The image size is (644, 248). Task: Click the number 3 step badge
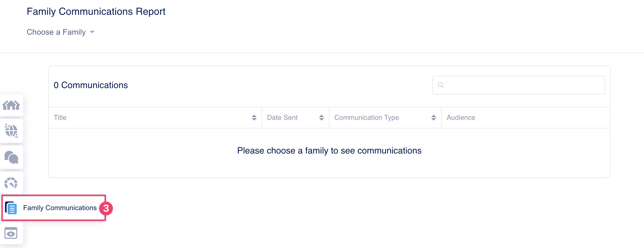pyautogui.click(x=106, y=208)
